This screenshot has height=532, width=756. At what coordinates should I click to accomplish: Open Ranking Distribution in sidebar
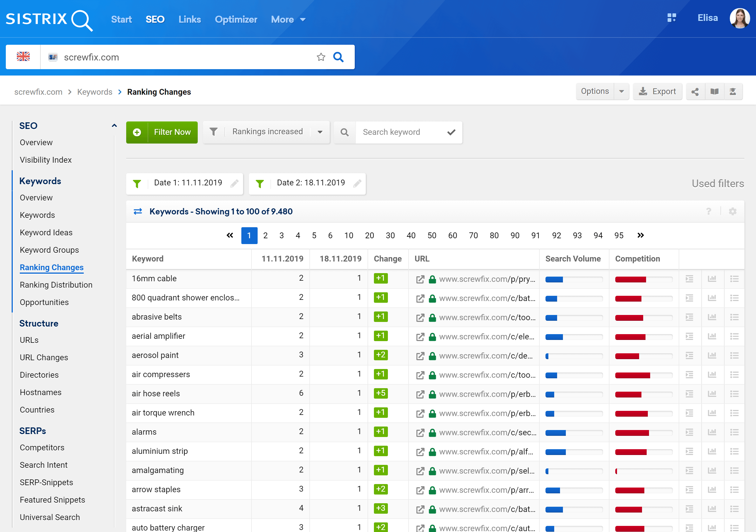point(56,285)
